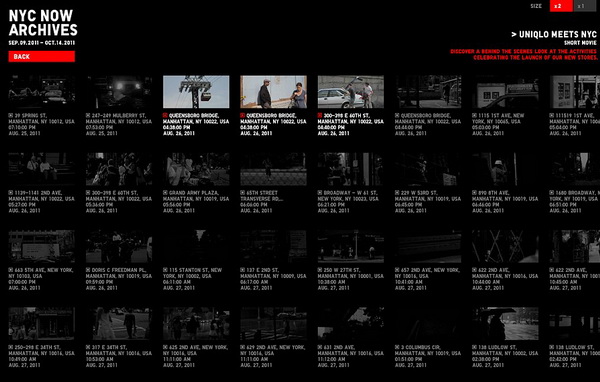This screenshot has height=382, width=600.
Task: Click the icon beside 3 Columbus Cir caption
Action: coord(397,347)
